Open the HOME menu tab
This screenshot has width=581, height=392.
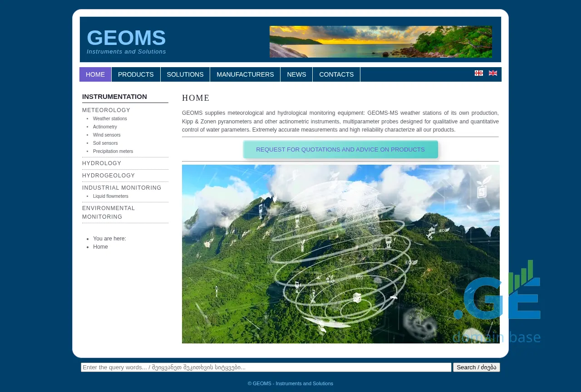click(95, 74)
